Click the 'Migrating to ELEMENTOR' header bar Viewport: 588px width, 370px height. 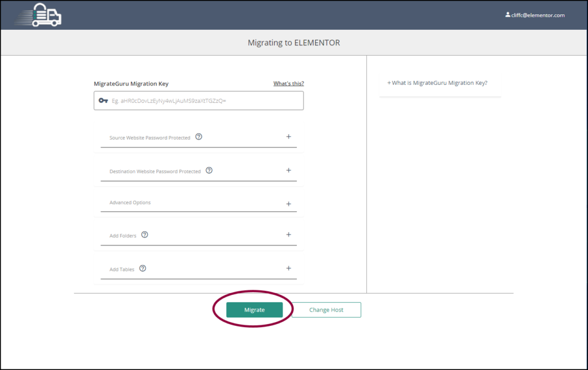coord(293,42)
